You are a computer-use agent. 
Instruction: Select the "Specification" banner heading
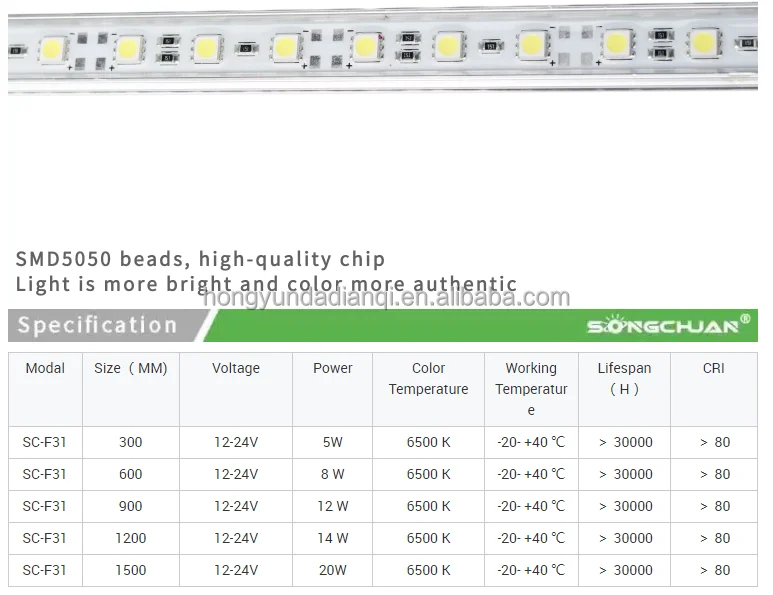coord(97,325)
